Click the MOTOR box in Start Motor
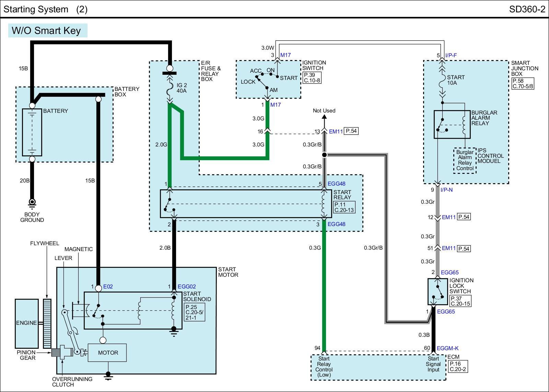This screenshot has height=392, width=549. 107,353
